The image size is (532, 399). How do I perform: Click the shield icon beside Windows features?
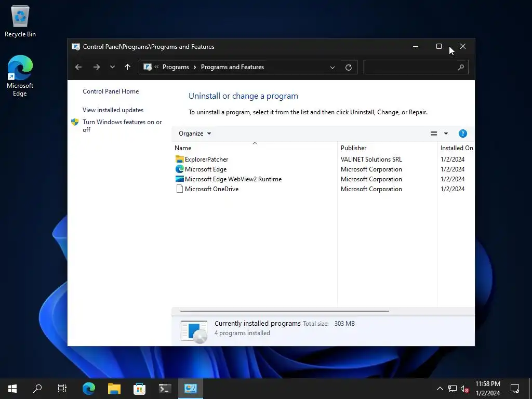point(75,122)
